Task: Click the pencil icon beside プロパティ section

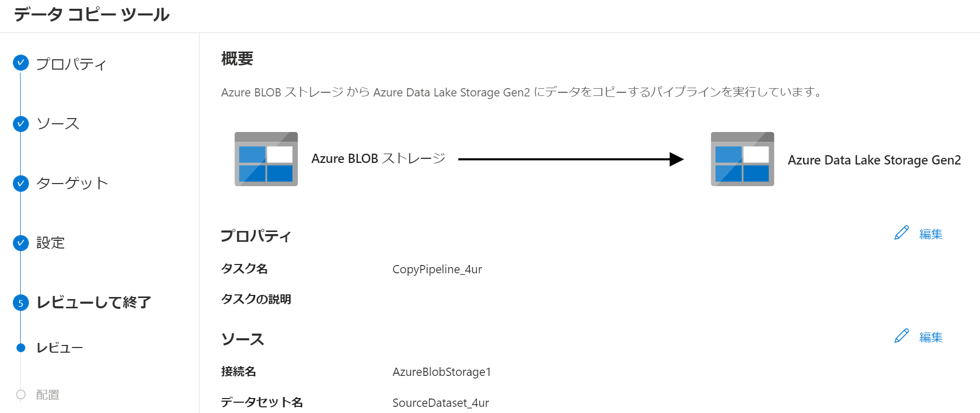Action: point(902,233)
